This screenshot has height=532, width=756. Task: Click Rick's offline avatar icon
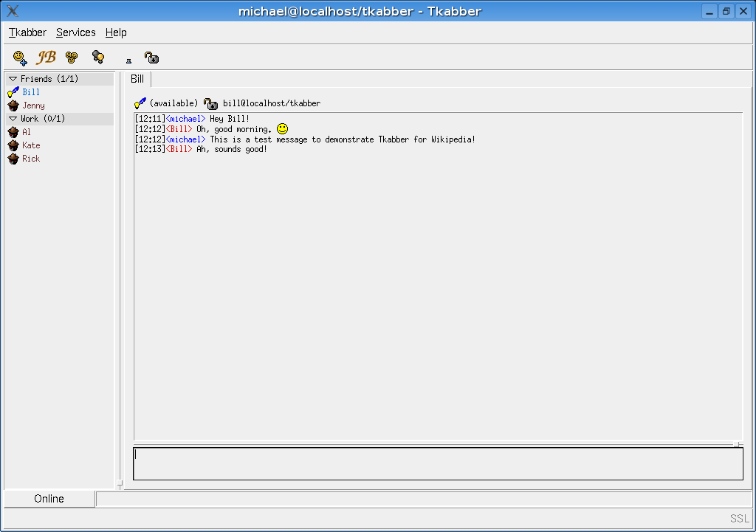pos(13,159)
